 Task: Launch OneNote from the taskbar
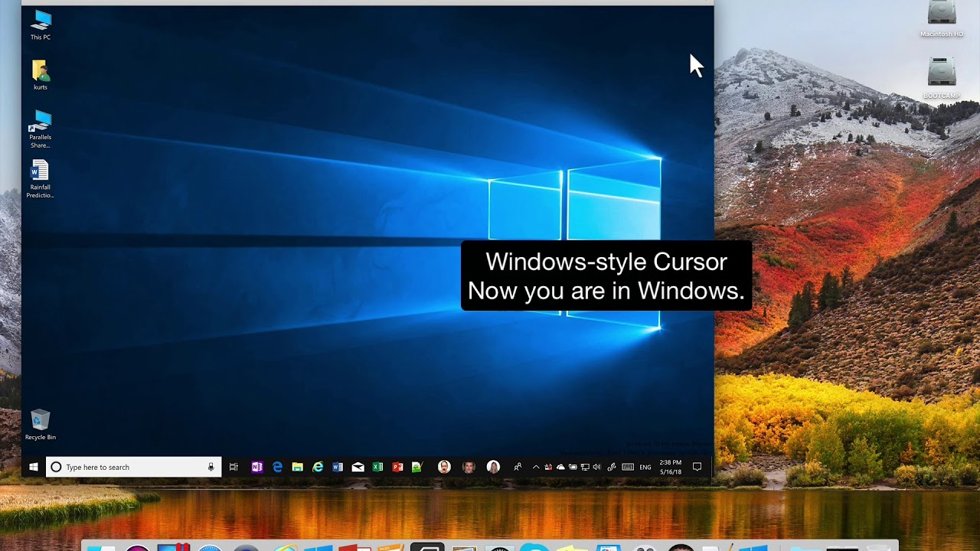point(257,467)
